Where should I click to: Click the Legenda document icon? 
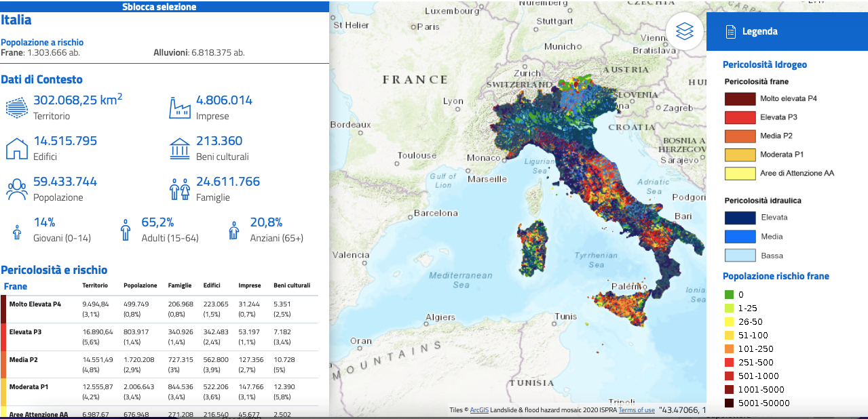tap(730, 31)
